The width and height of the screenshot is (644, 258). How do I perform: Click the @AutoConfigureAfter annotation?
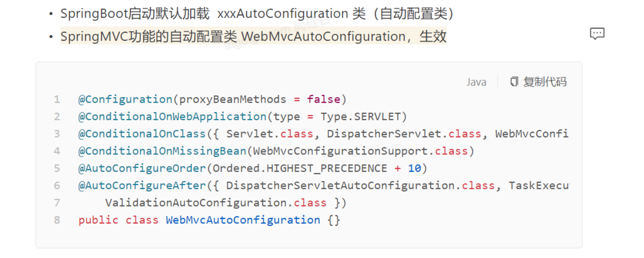(x=142, y=186)
